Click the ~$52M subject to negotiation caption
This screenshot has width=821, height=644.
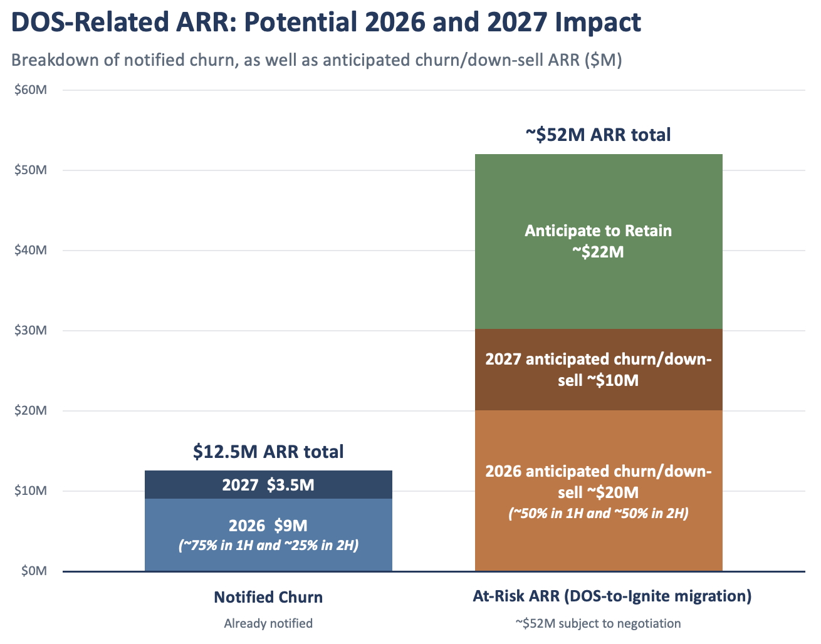(599, 623)
